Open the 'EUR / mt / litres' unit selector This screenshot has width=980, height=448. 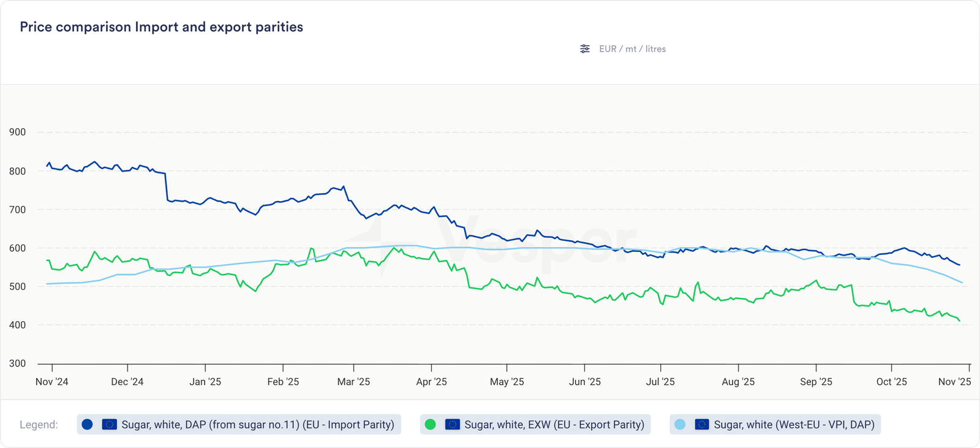(632, 49)
